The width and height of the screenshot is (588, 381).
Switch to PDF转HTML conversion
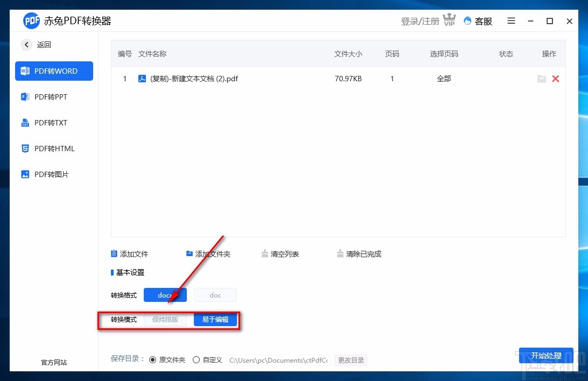pos(54,149)
